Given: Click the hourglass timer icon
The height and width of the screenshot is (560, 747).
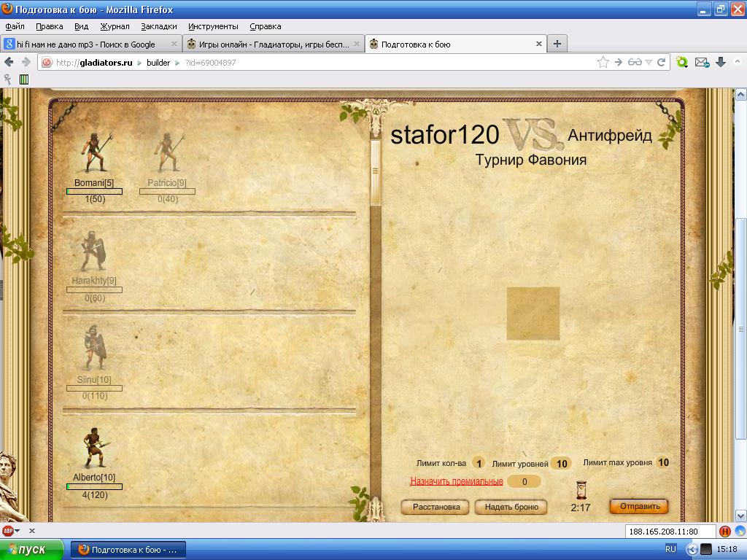Looking at the screenshot, I should pyautogui.click(x=581, y=489).
